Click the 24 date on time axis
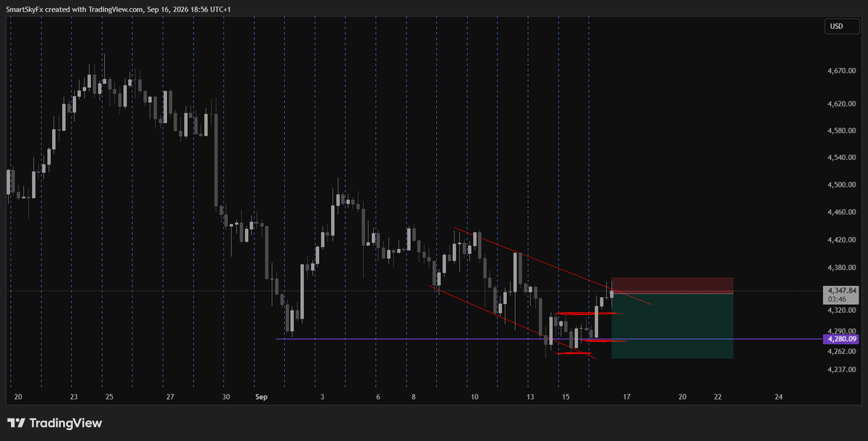 (778, 397)
